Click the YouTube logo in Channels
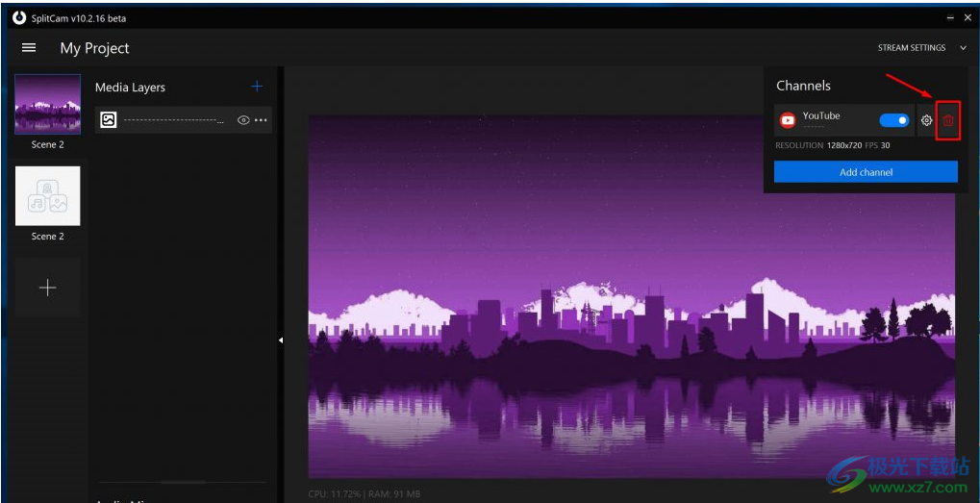980x503 pixels. pyautogui.click(x=788, y=120)
